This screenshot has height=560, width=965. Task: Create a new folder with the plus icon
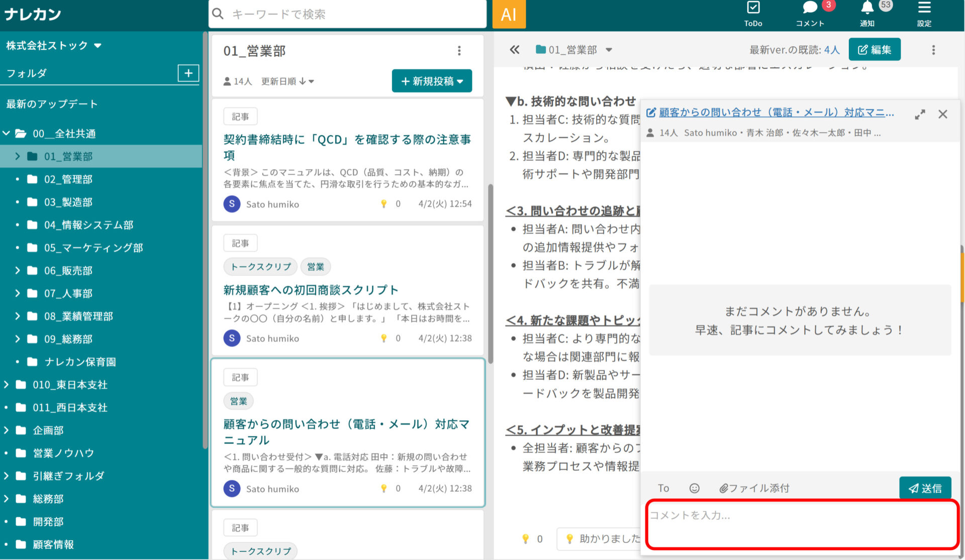coord(188,73)
